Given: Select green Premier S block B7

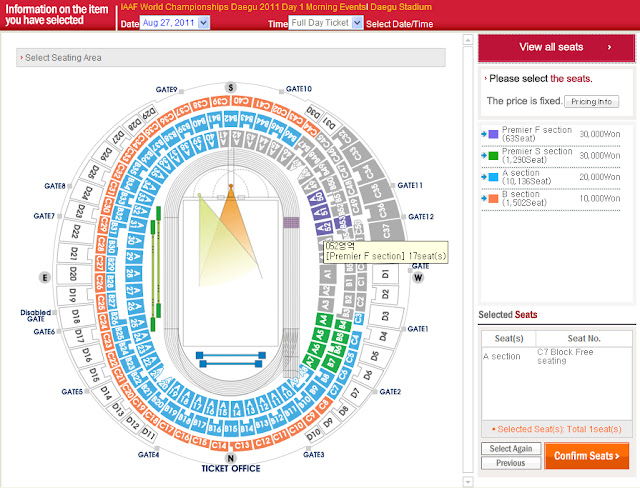Looking at the screenshot, I should click(x=331, y=362).
